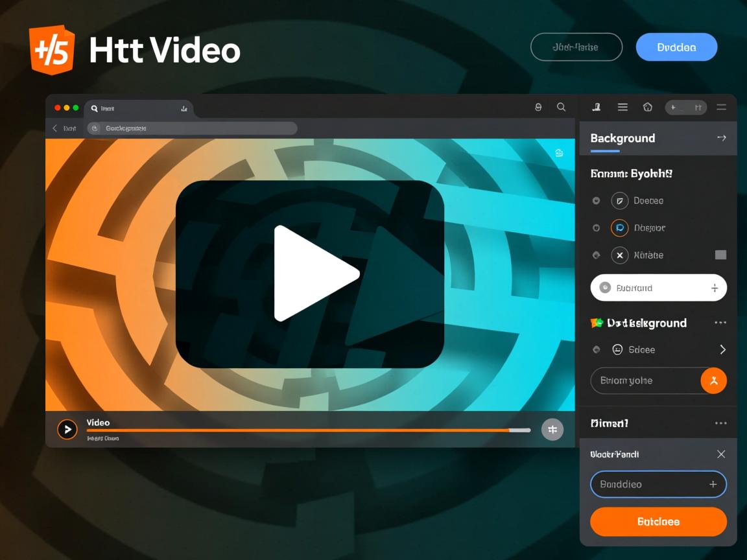This screenshot has width=747, height=560.
Task: Select the Dvecee radio button
Action: (x=596, y=201)
